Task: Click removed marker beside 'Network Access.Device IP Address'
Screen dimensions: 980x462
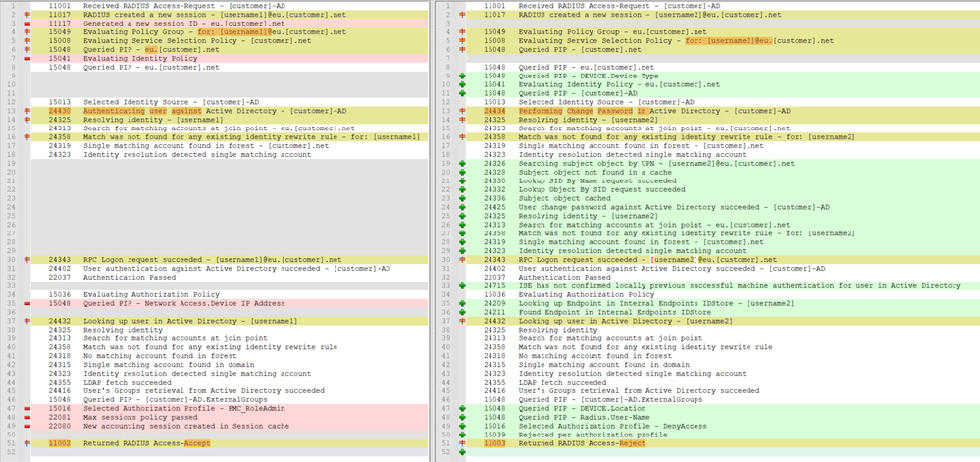Action: click(26, 303)
